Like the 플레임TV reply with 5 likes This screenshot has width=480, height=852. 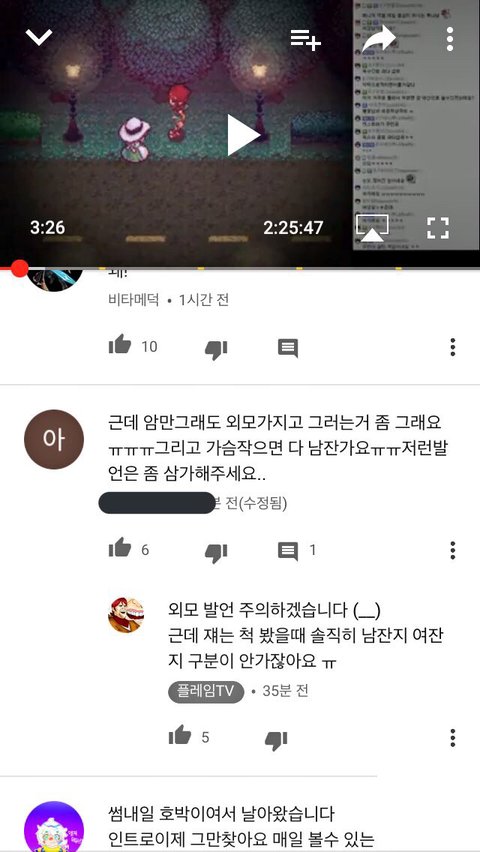point(180,736)
